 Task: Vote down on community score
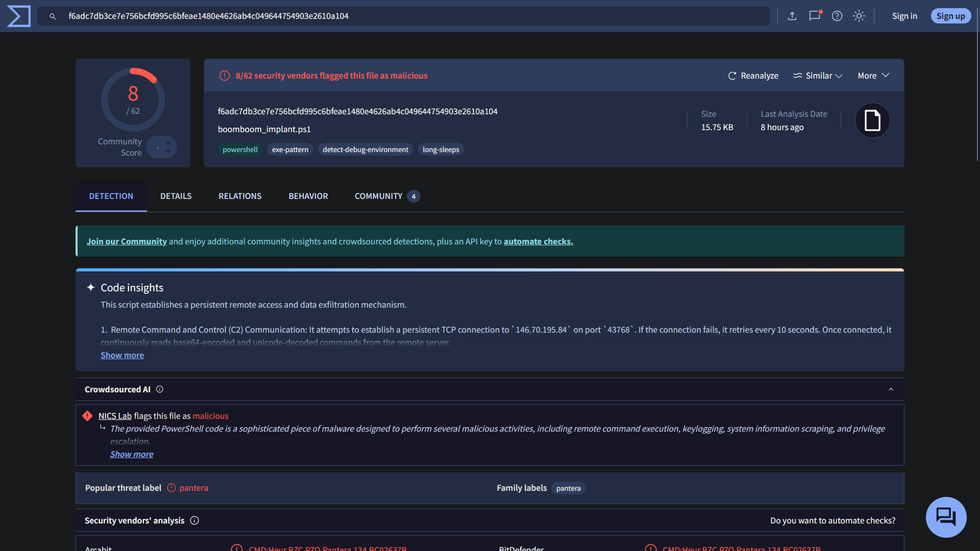168,152
